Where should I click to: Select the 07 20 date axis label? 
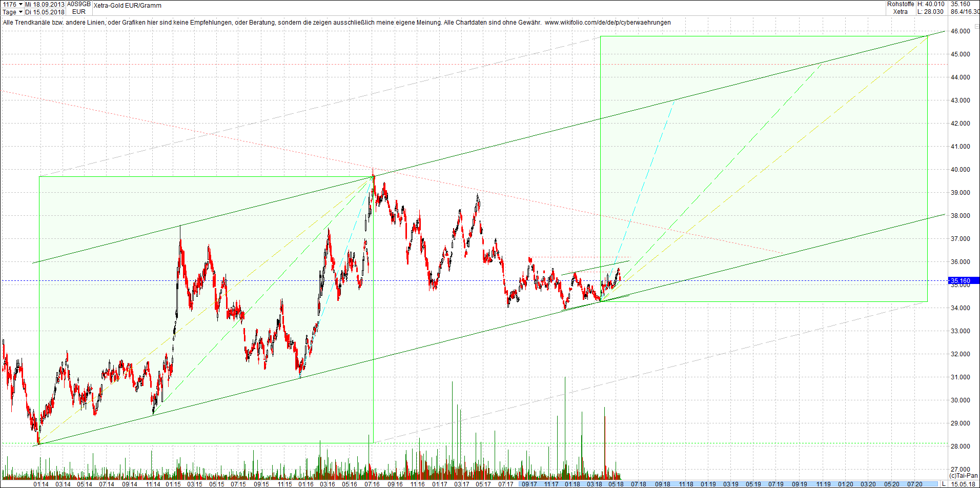coord(913,484)
